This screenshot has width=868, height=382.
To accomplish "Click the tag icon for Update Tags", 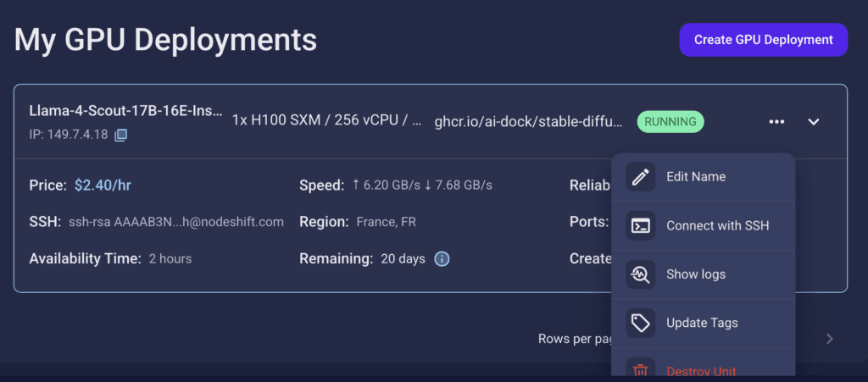I will 641,323.
